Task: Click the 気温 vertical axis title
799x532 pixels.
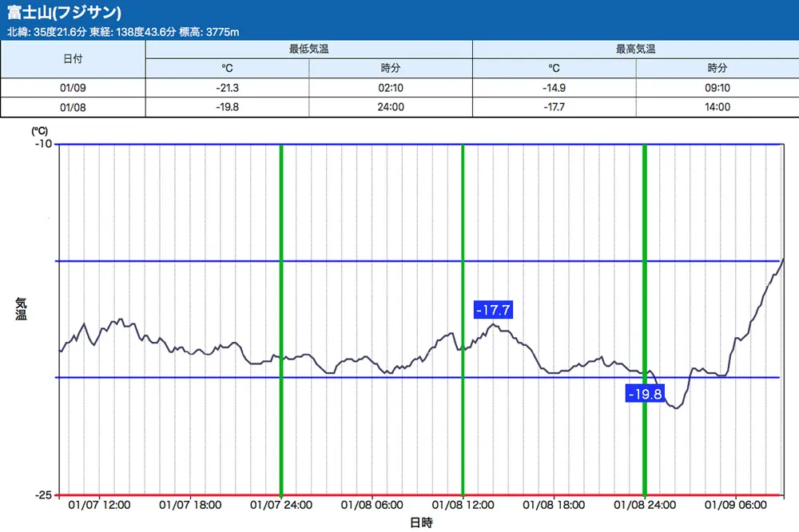Action: tap(21, 309)
